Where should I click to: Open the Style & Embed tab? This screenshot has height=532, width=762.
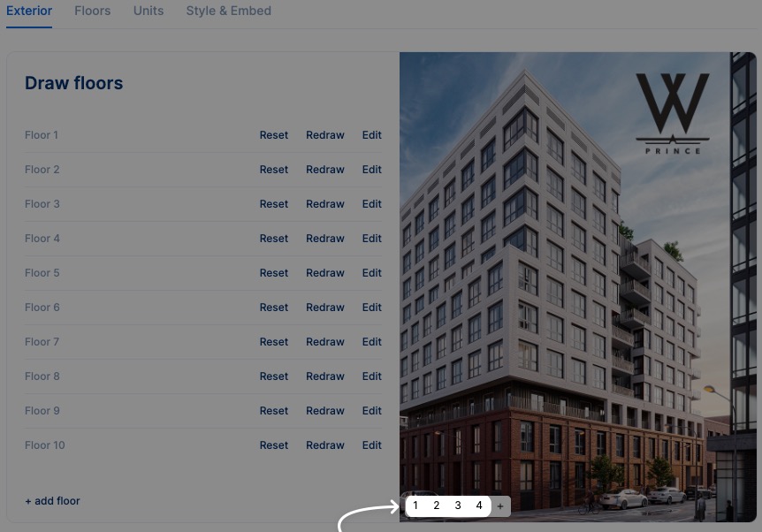228,11
